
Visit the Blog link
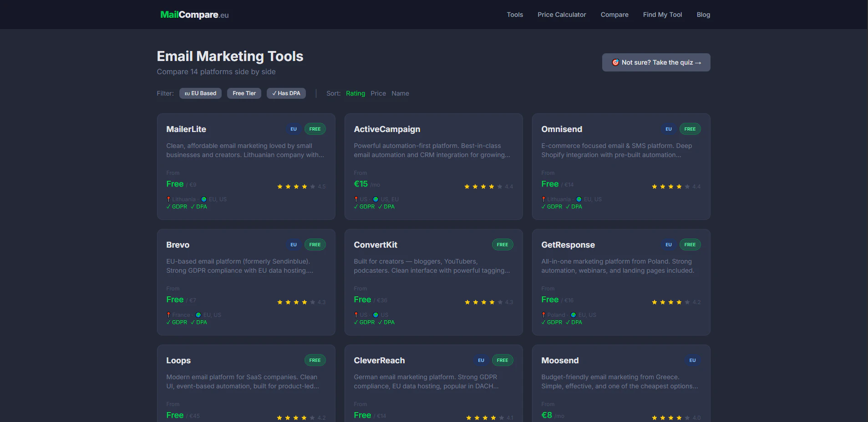tap(703, 15)
